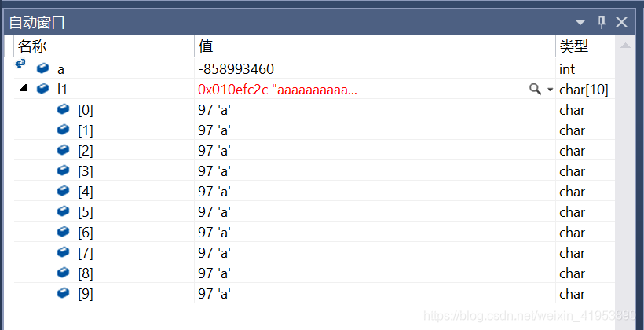
Task: Click the cube icon of element [1]
Action: click(64, 130)
